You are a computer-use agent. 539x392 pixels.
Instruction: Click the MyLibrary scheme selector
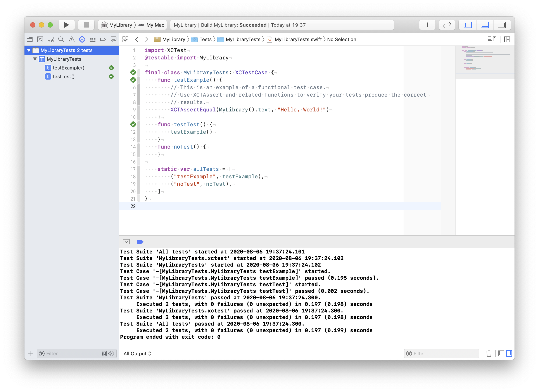(x=118, y=25)
